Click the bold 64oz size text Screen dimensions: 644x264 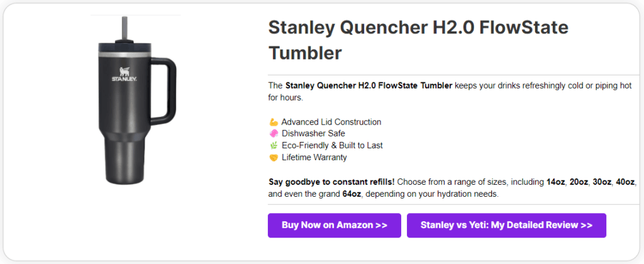(350, 194)
